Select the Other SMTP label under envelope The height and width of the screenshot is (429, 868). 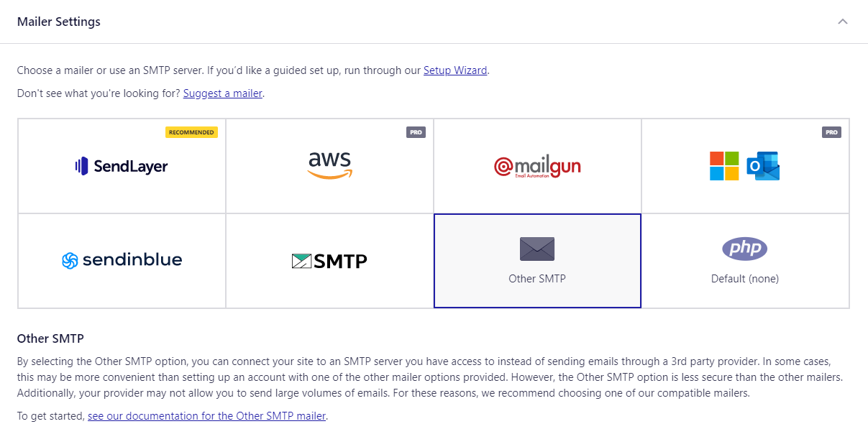pos(537,278)
